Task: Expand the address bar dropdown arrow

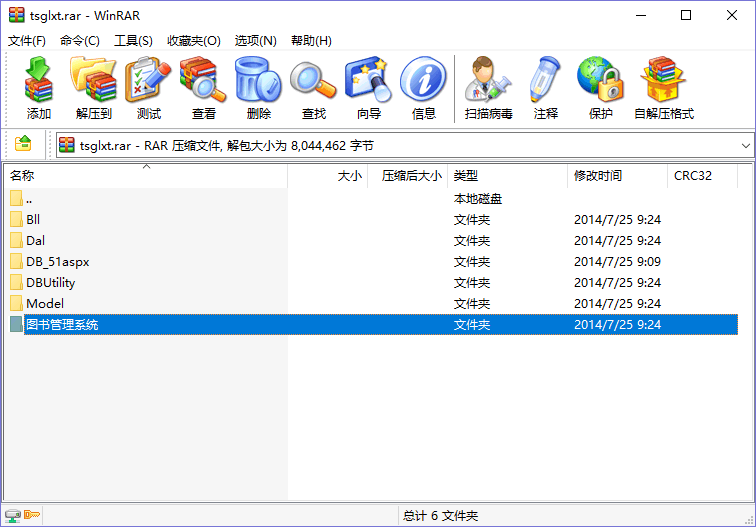Action: (745, 146)
